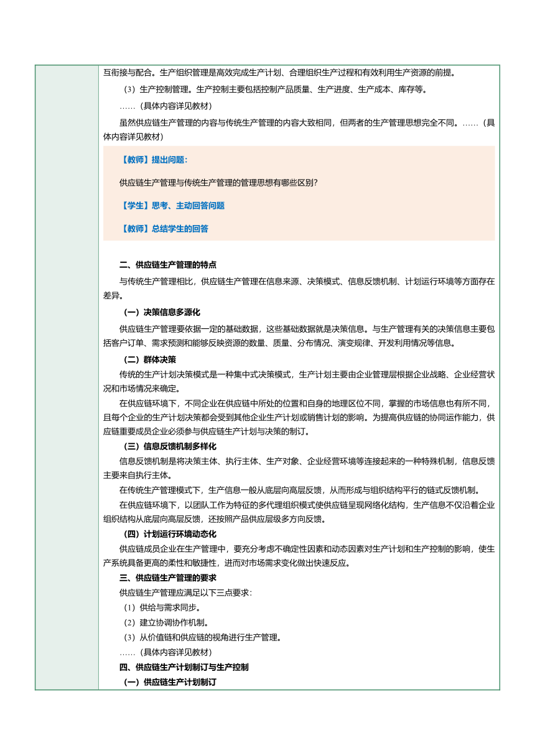535x756 pixels.
Task: Click the paragraph starting '在供应链环境下，不同企业'
Action: (x=299, y=417)
